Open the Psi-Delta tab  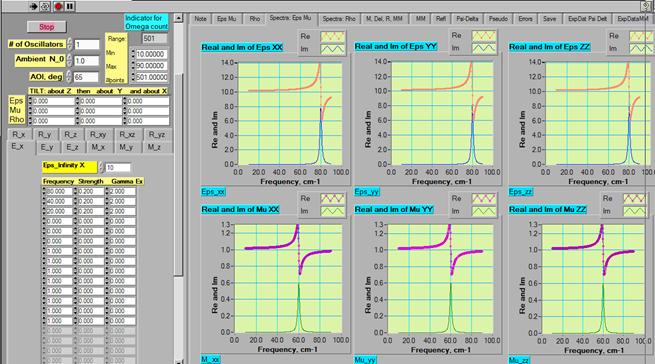(467, 19)
